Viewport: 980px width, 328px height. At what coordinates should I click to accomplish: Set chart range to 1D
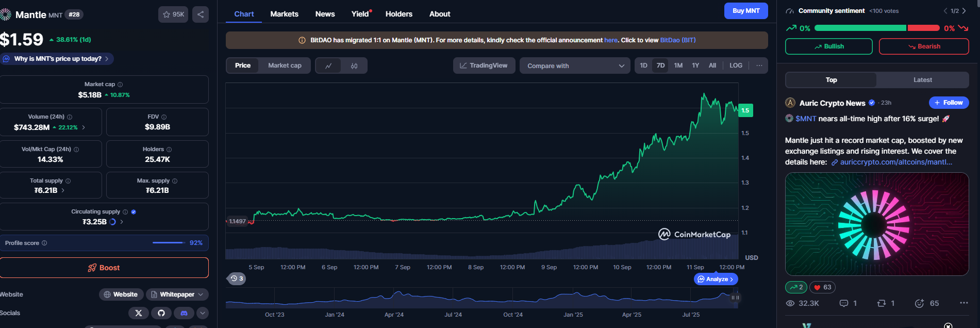(x=643, y=65)
